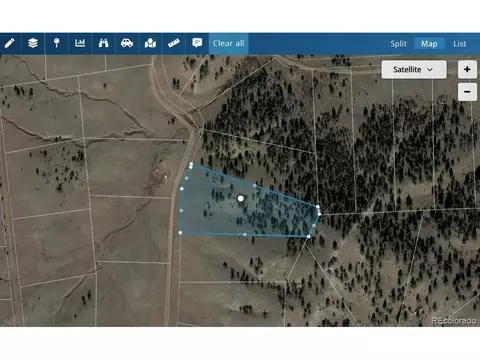480x360 pixels.
Task: Select the drop pin tool
Action: pos(57,43)
